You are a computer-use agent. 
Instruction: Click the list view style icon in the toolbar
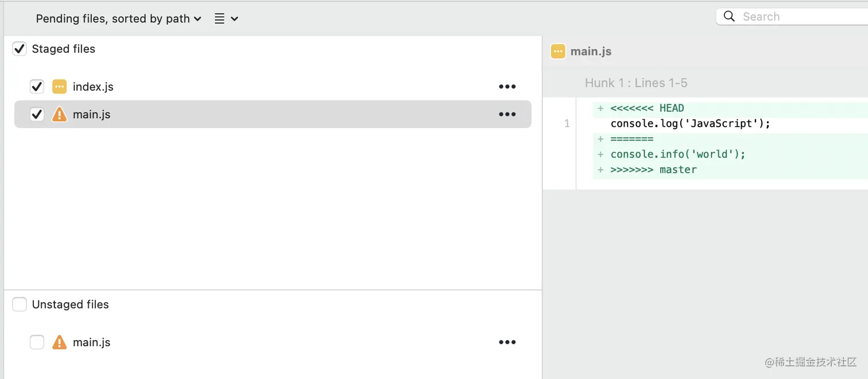(x=219, y=18)
